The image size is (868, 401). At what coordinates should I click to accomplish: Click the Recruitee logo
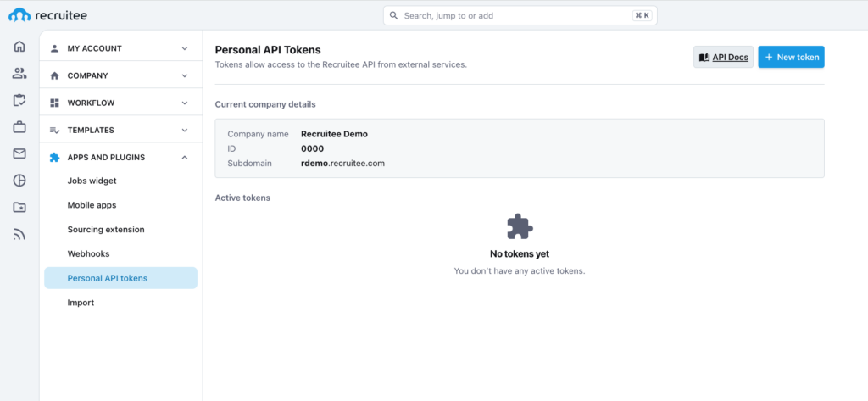(47, 15)
